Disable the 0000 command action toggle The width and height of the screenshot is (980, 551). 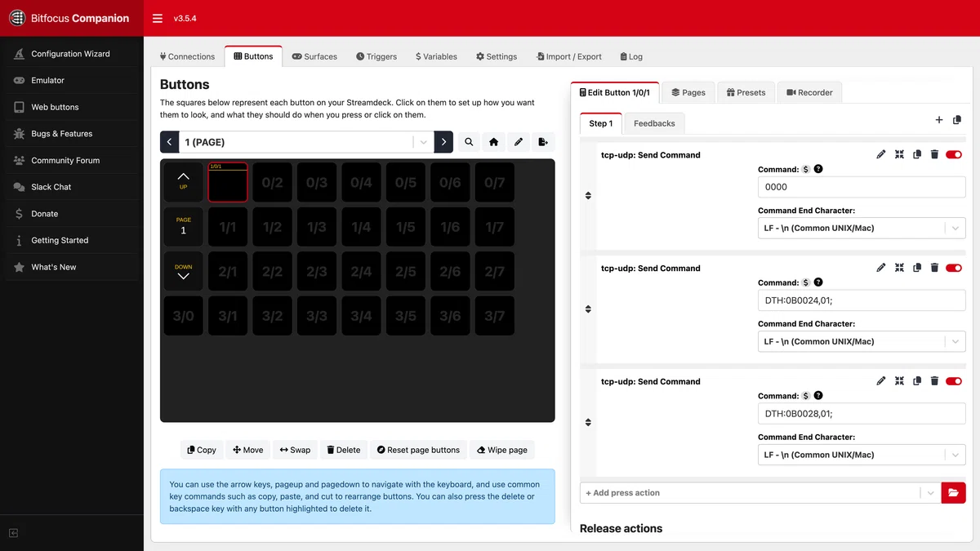click(954, 154)
